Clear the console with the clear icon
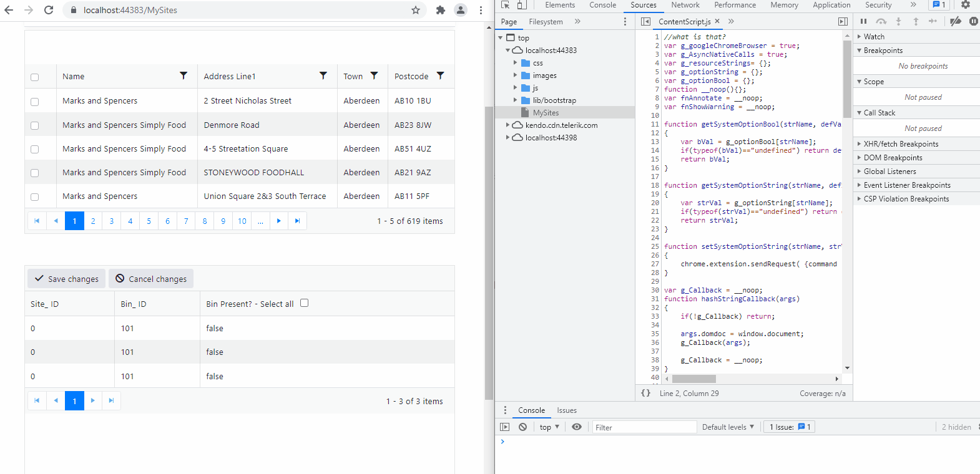 [523, 427]
